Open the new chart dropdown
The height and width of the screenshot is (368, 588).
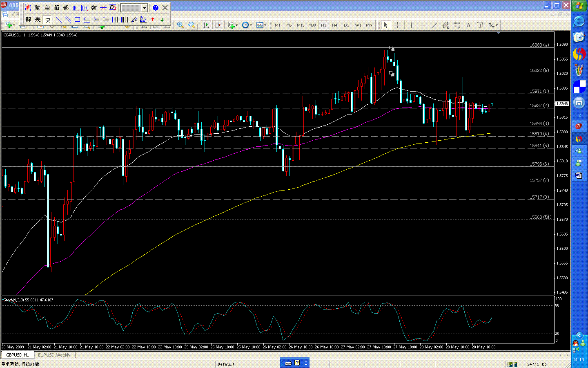9,25
